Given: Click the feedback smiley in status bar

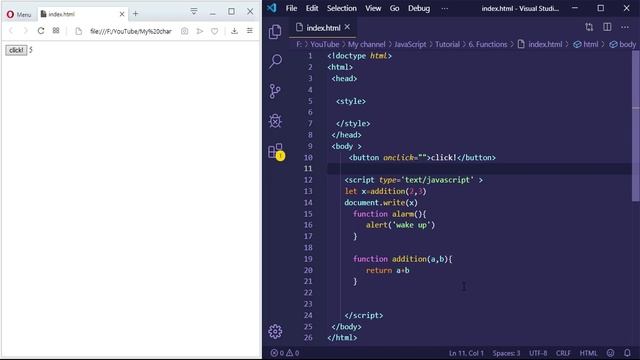Looking at the screenshot, I should tap(610, 353).
